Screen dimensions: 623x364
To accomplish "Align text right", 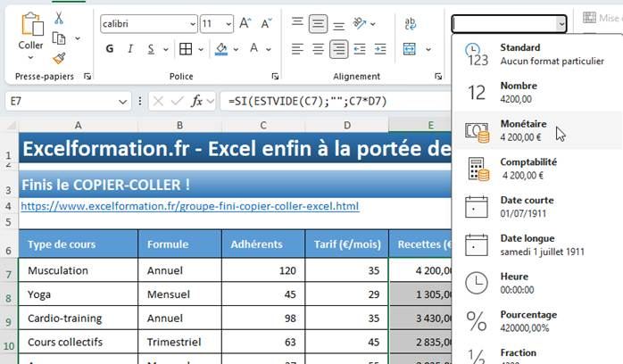I will [x=339, y=49].
